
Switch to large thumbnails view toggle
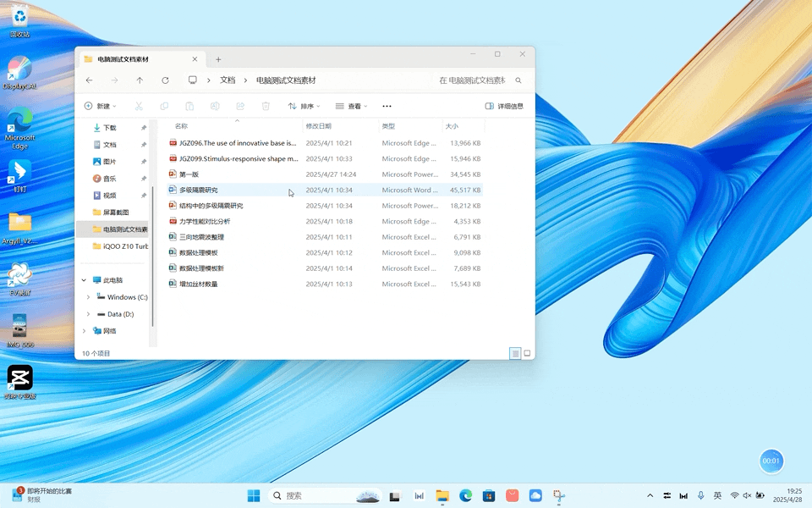(x=527, y=353)
